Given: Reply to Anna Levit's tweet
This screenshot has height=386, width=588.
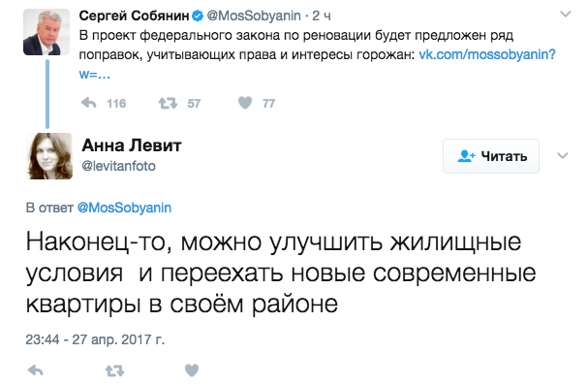Looking at the screenshot, I should tap(36, 370).
